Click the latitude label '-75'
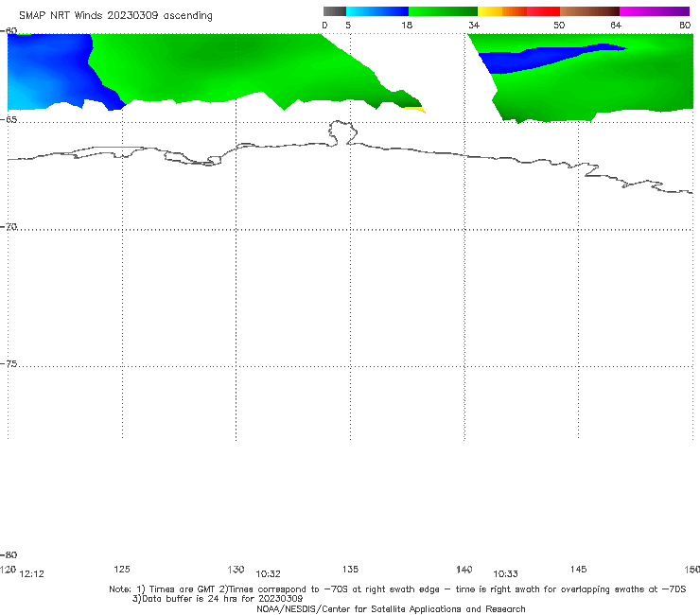 [x=9, y=363]
